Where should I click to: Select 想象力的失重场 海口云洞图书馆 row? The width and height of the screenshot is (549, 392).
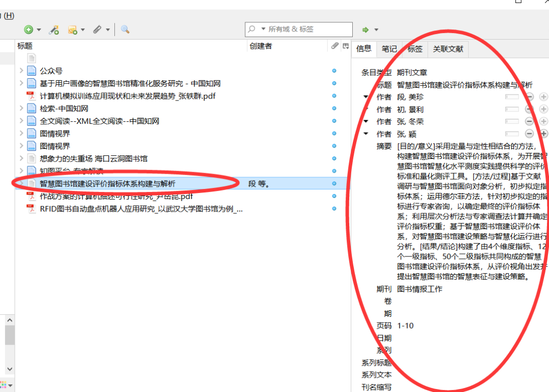(182, 158)
